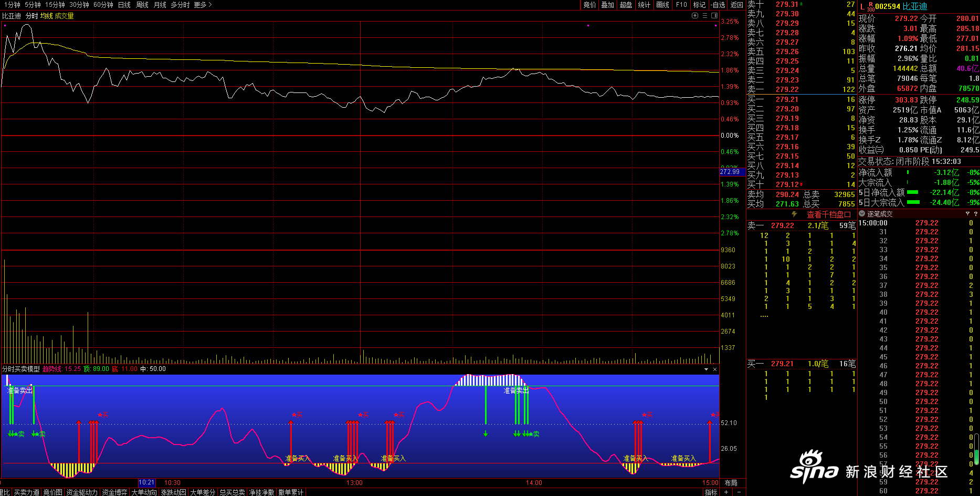
Task: Open the 指标 indicators button
Action: point(711,492)
